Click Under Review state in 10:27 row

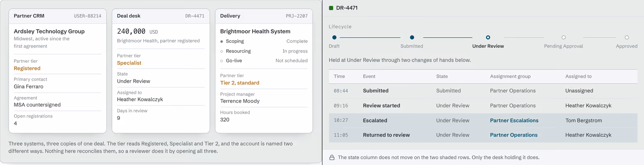click(453, 120)
